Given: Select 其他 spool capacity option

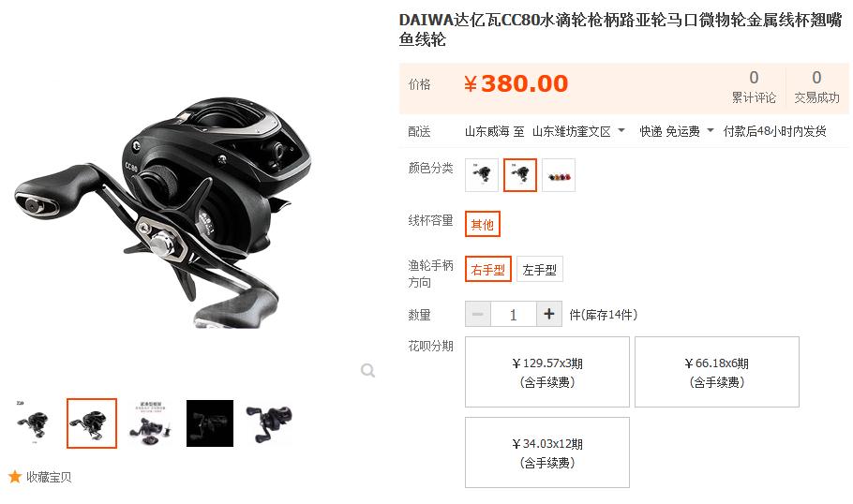Looking at the screenshot, I should click(483, 224).
